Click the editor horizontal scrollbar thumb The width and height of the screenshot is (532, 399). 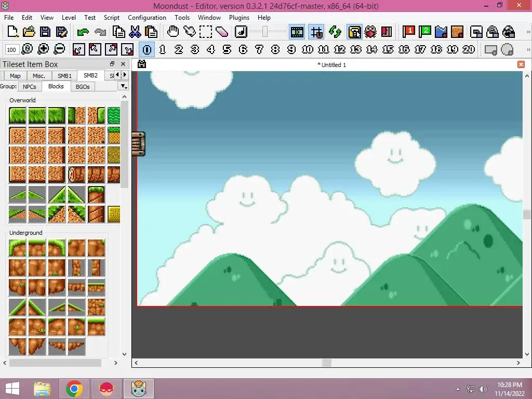(x=326, y=363)
